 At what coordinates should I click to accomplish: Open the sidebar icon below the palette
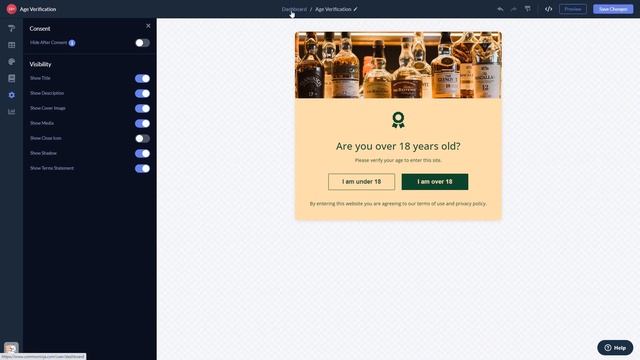[11, 78]
